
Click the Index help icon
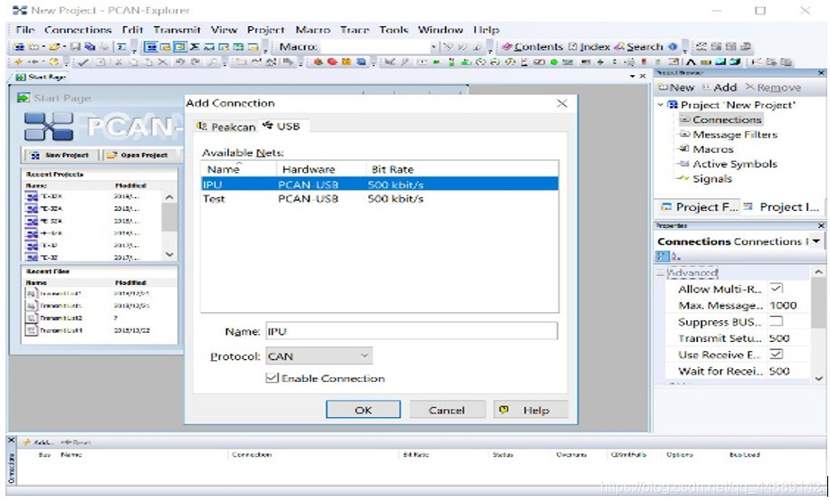point(572,46)
